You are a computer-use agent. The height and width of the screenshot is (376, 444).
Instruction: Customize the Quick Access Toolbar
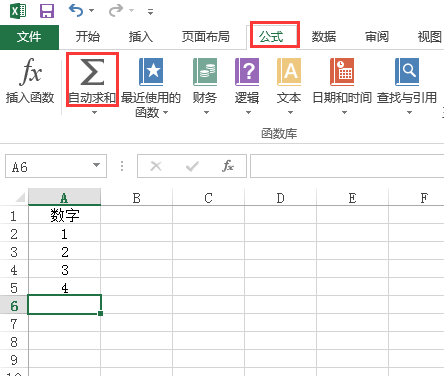(151, 12)
